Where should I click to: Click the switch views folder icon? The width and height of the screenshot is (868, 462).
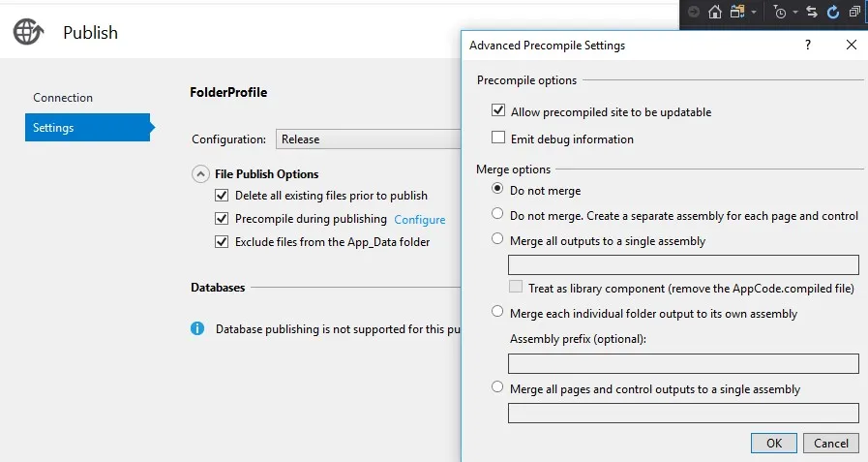[737, 13]
